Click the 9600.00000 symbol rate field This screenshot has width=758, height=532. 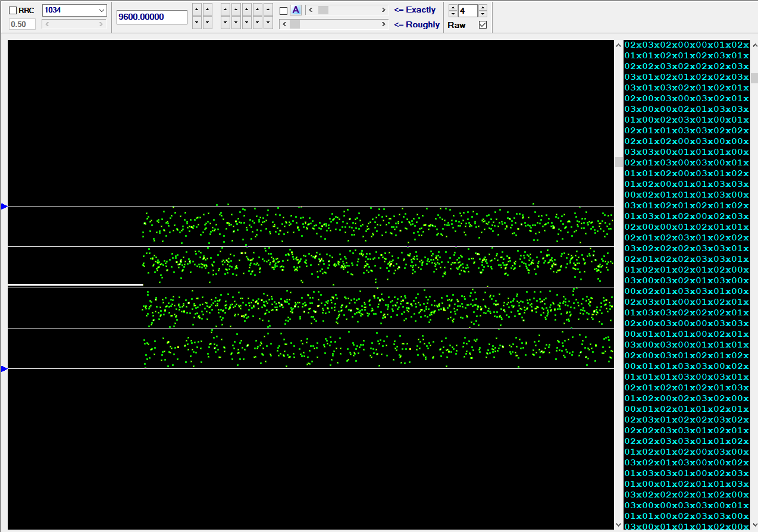tap(152, 17)
